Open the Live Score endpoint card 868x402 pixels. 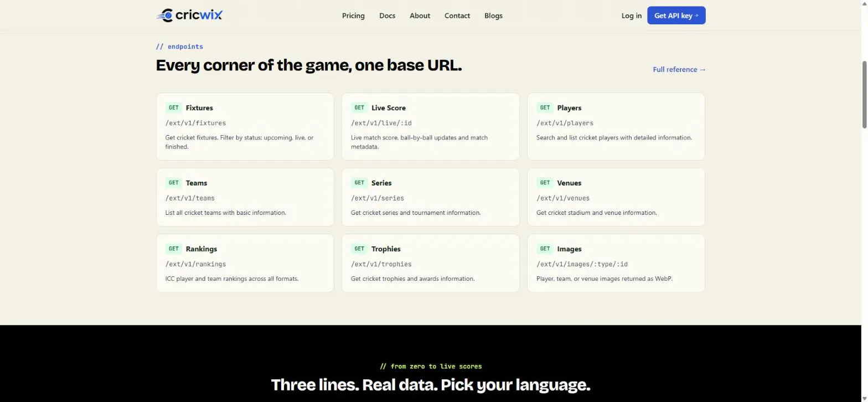(431, 127)
